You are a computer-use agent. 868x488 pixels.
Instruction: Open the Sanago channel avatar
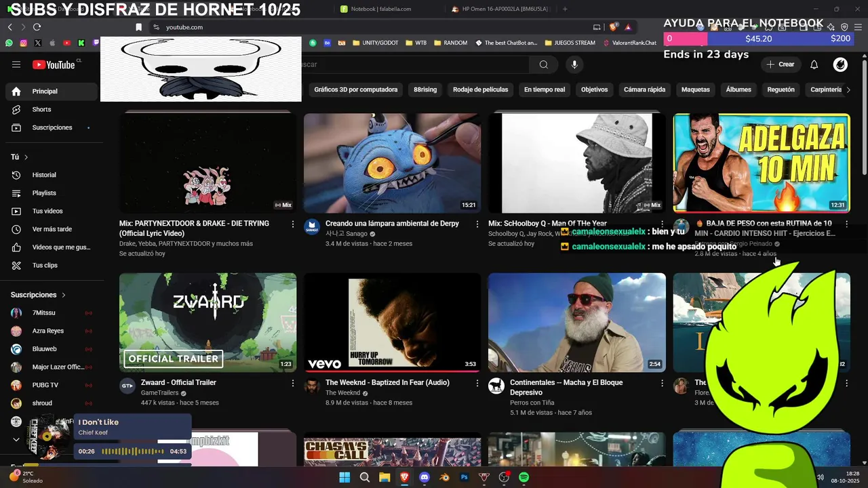tap(312, 227)
